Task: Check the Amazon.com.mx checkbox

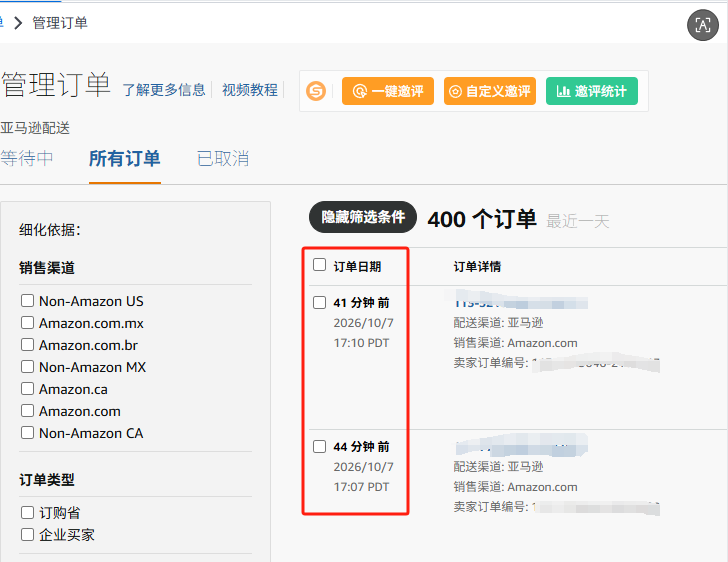Action: [27, 322]
